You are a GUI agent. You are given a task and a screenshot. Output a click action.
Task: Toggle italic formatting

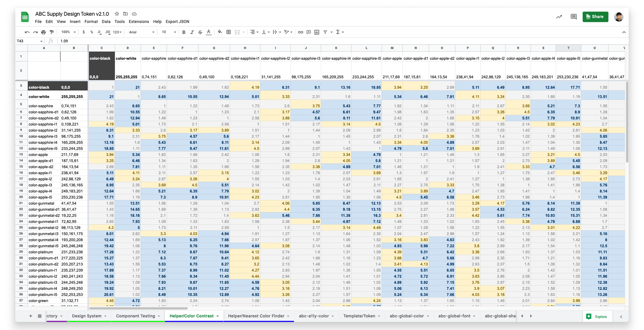coord(192,32)
